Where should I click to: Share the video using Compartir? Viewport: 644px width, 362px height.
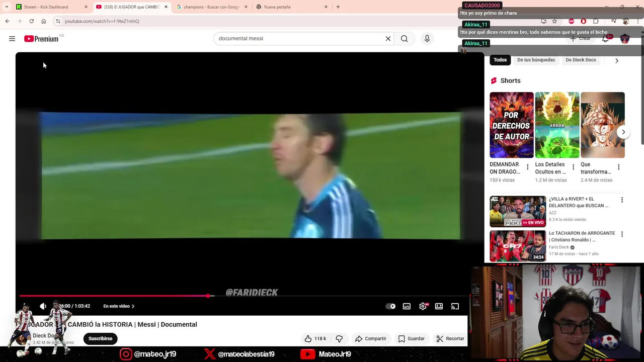click(x=370, y=339)
